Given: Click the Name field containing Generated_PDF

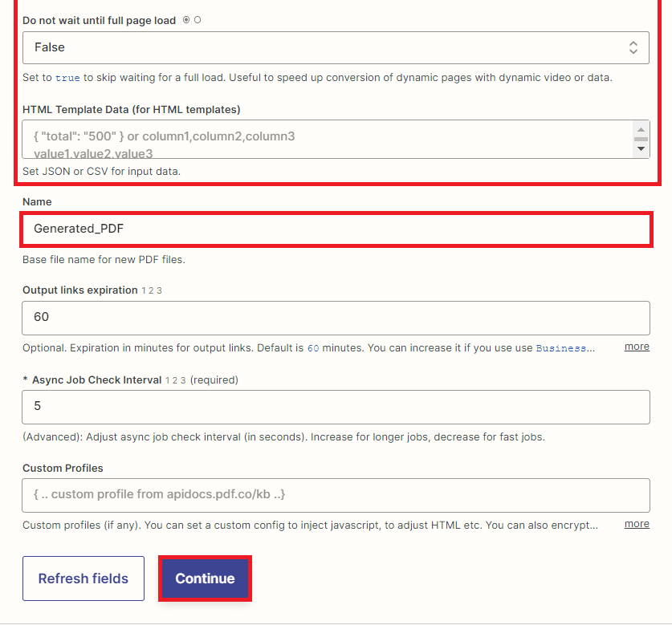Looking at the screenshot, I should coord(335,229).
